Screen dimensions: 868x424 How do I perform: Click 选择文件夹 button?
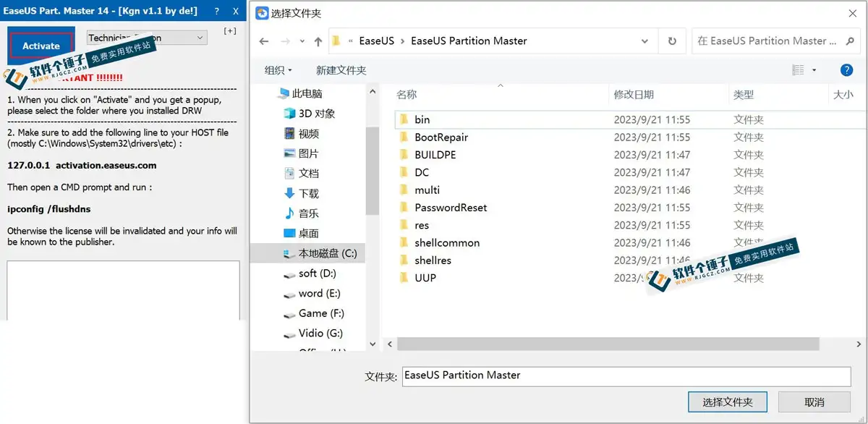pyautogui.click(x=728, y=402)
